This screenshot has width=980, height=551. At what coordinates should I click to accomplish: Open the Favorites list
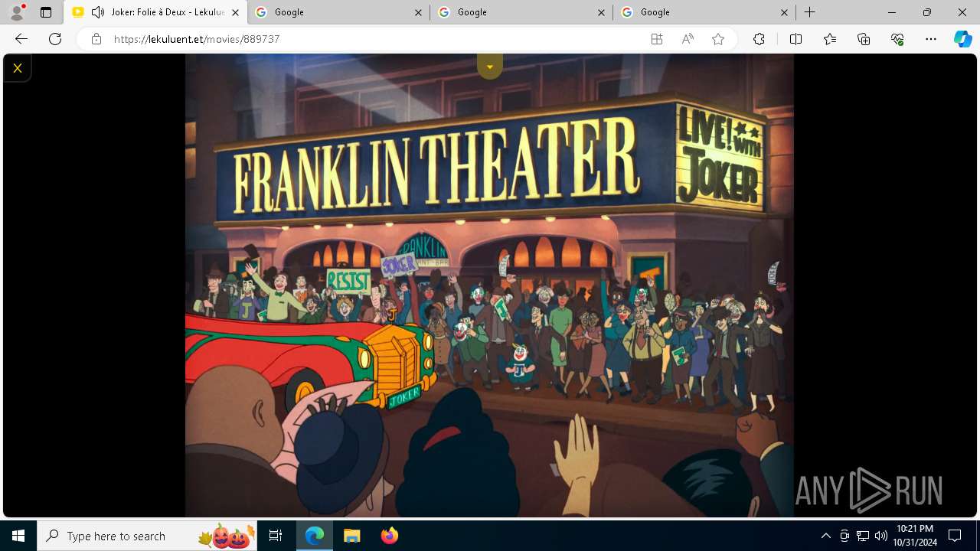click(830, 39)
